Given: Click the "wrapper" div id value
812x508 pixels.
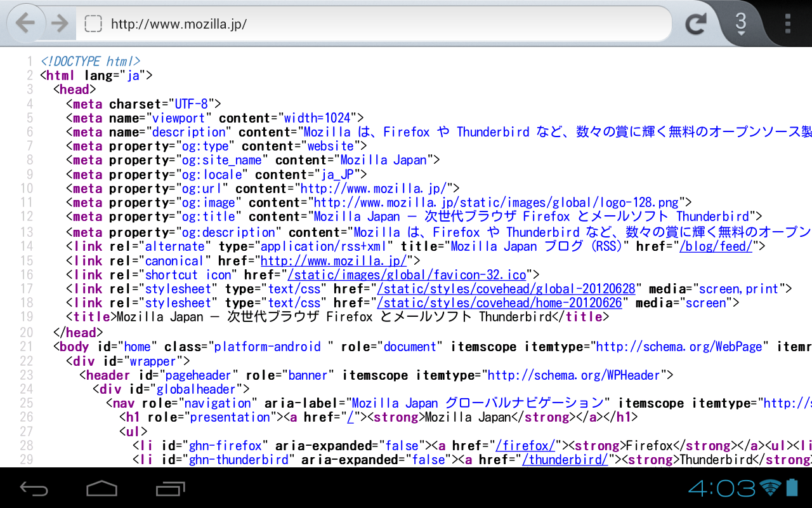Looking at the screenshot, I should 152,361.
